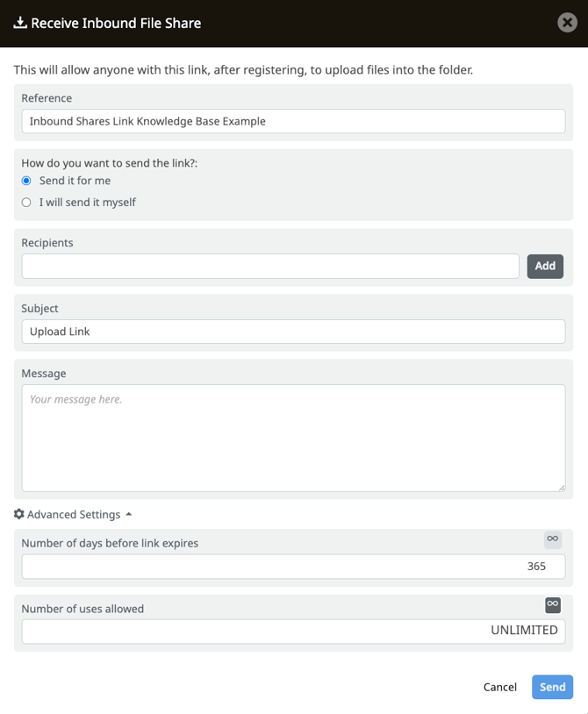Screen dimensions: 588x714
Task: Choose the 'I will send it myself' radio
Action: (x=26, y=203)
